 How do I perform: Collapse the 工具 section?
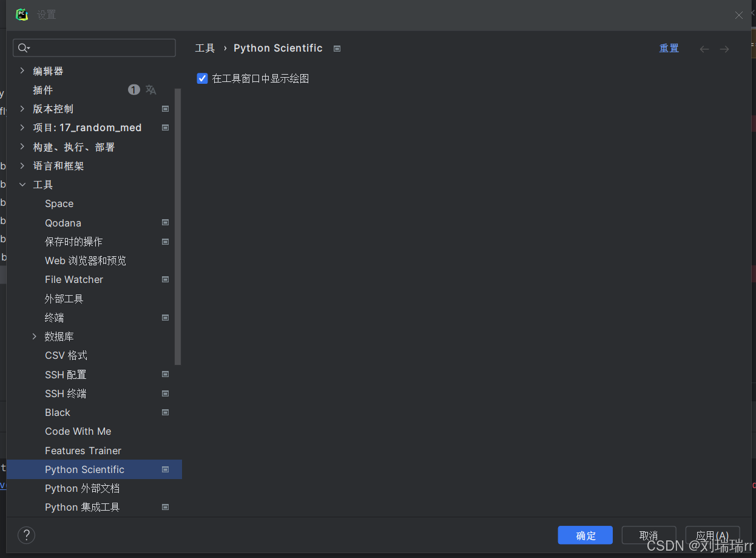(22, 185)
